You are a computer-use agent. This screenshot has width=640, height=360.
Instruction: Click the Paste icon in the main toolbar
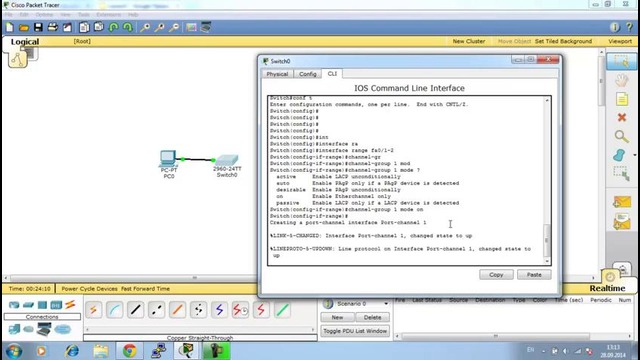(99, 27)
